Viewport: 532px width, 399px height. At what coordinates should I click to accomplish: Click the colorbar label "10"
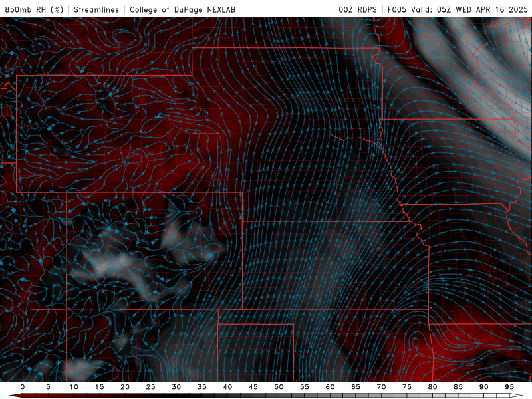coord(74,387)
